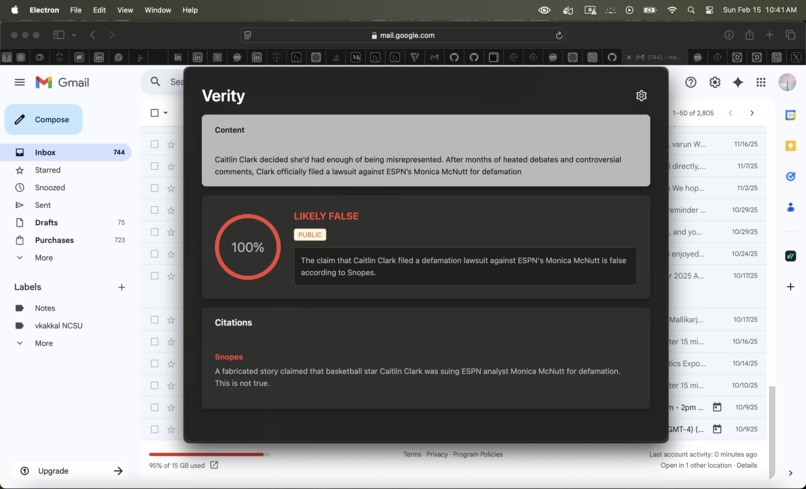This screenshot has width=806, height=489.
Task: Click calendar icon in the 2pm row
Action: [717, 407]
